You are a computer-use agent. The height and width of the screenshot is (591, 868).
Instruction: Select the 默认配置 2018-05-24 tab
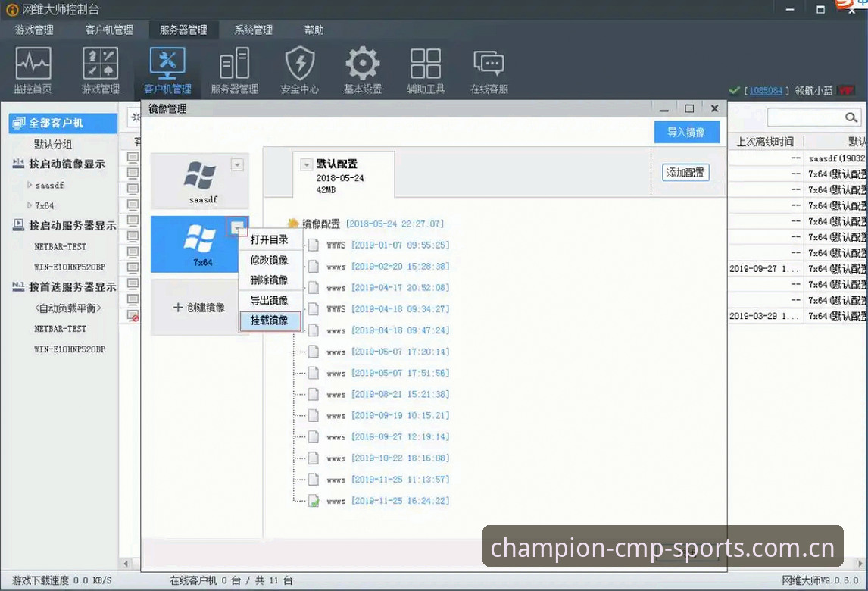coord(344,175)
